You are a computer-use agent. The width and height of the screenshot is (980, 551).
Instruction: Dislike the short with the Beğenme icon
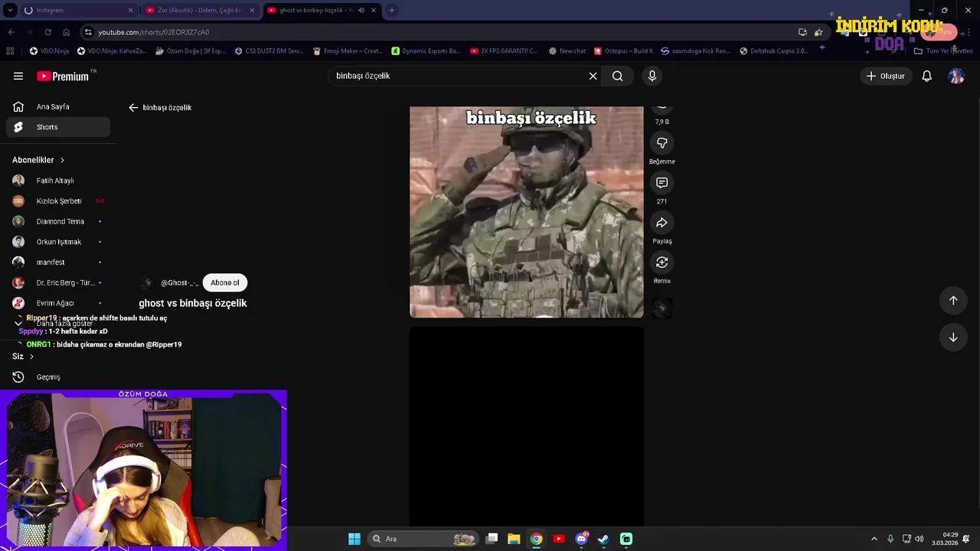pyautogui.click(x=662, y=143)
